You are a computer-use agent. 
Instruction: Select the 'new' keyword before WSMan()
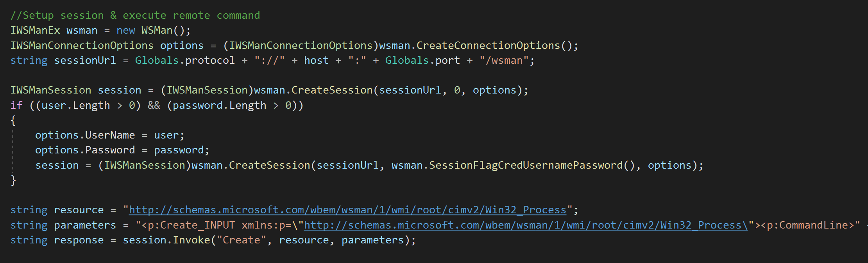coord(125,31)
